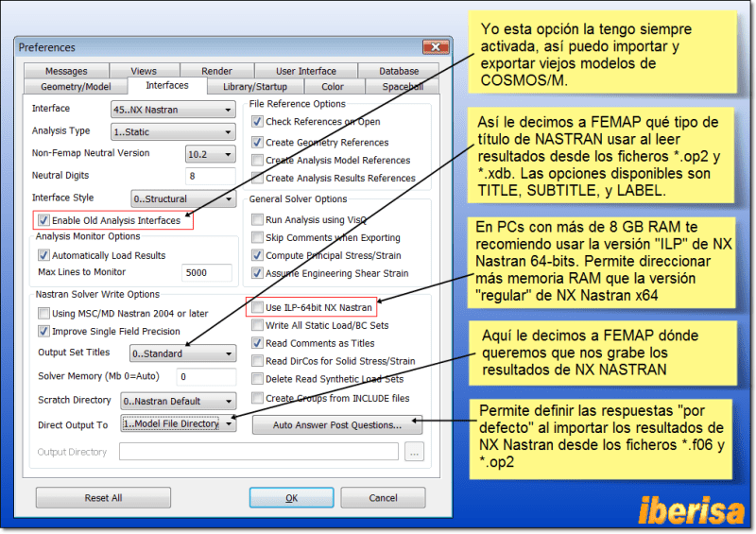Image resolution: width=756 pixels, height=534 pixels.
Task: Close the Preferences dialog
Action: point(436,47)
